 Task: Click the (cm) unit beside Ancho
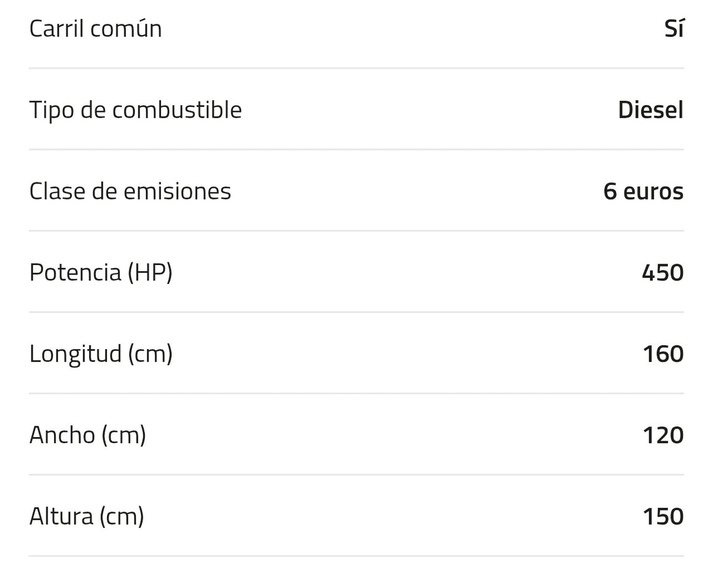(124, 435)
